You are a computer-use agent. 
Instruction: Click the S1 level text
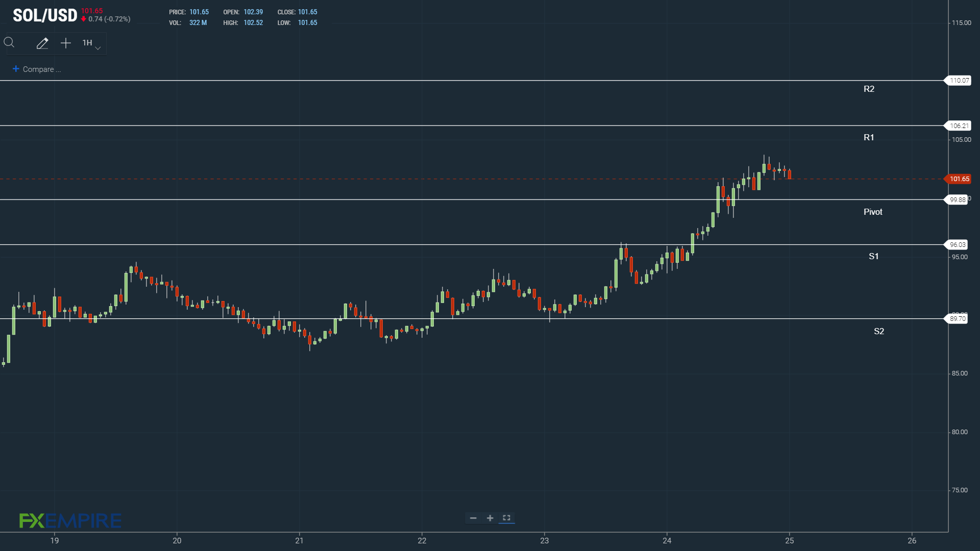click(874, 257)
